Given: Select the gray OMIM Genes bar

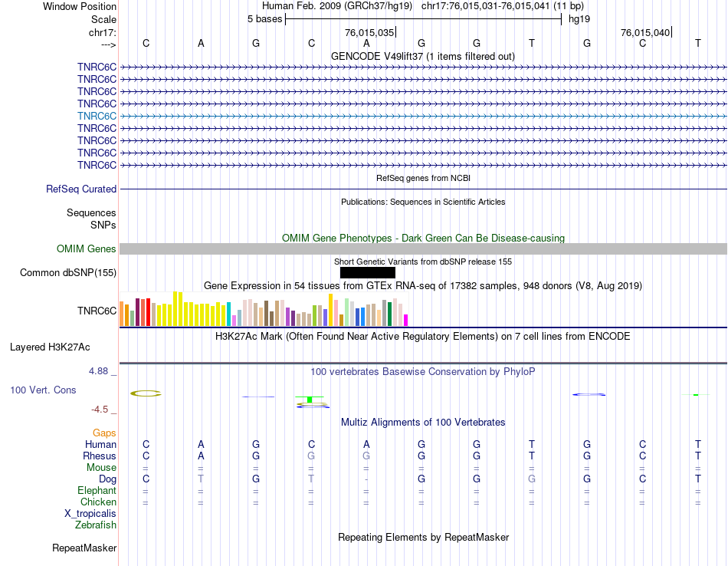Looking at the screenshot, I should [423, 249].
